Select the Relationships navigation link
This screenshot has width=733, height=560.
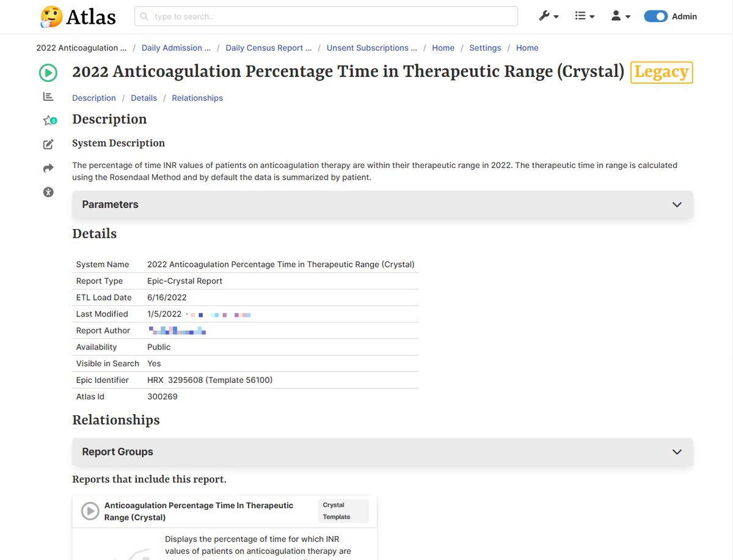coord(197,98)
